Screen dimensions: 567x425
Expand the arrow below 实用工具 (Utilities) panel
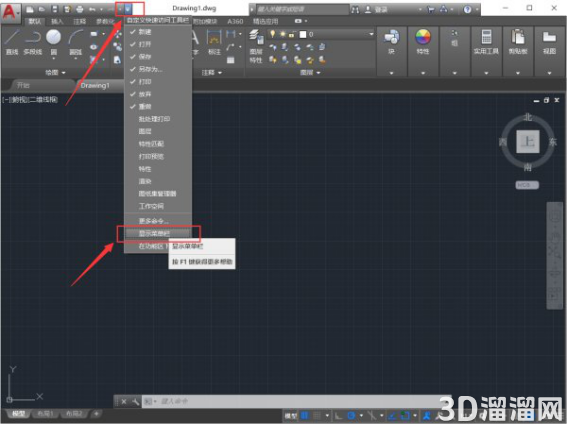pos(486,73)
